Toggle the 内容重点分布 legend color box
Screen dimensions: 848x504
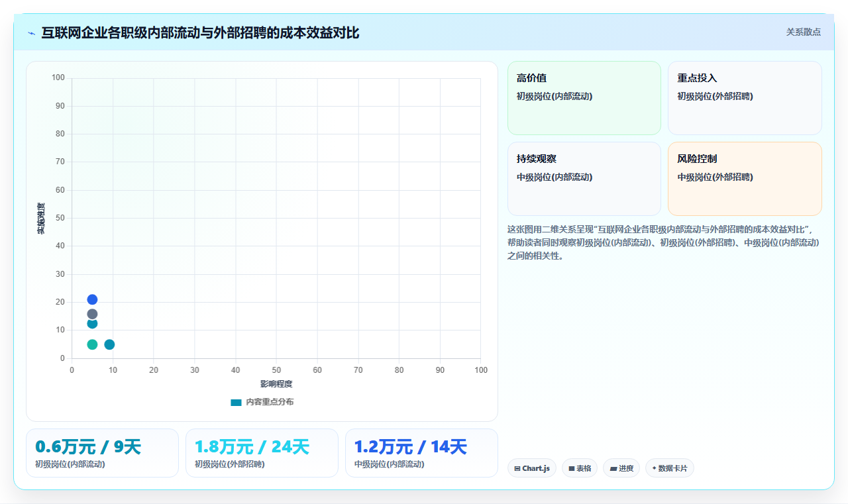[x=236, y=402]
